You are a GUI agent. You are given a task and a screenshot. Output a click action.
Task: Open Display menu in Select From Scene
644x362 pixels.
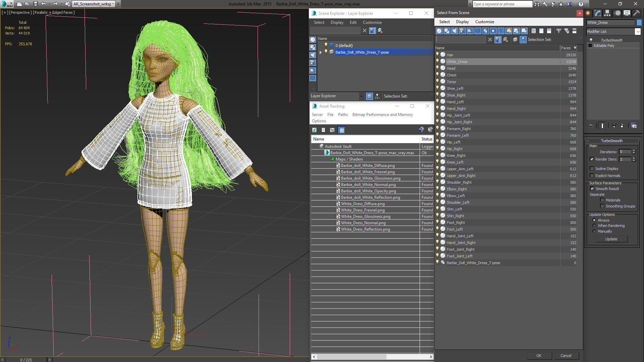[x=462, y=22]
